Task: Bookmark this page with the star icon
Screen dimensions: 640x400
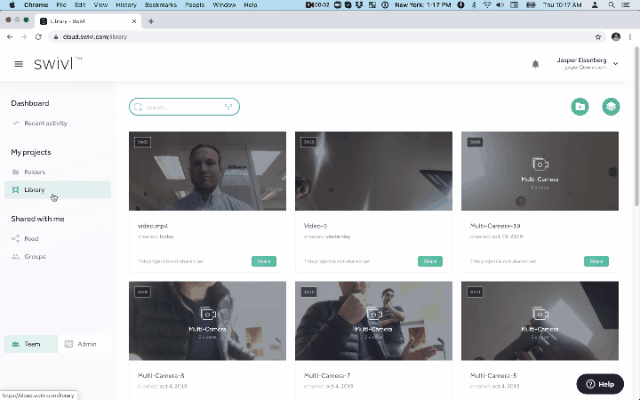Action: coord(598,37)
